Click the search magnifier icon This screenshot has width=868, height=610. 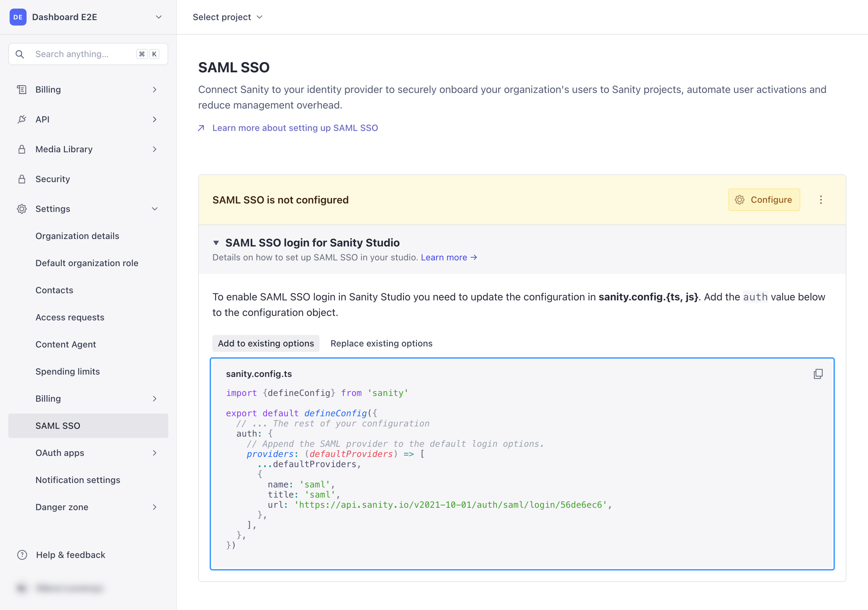(20, 54)
